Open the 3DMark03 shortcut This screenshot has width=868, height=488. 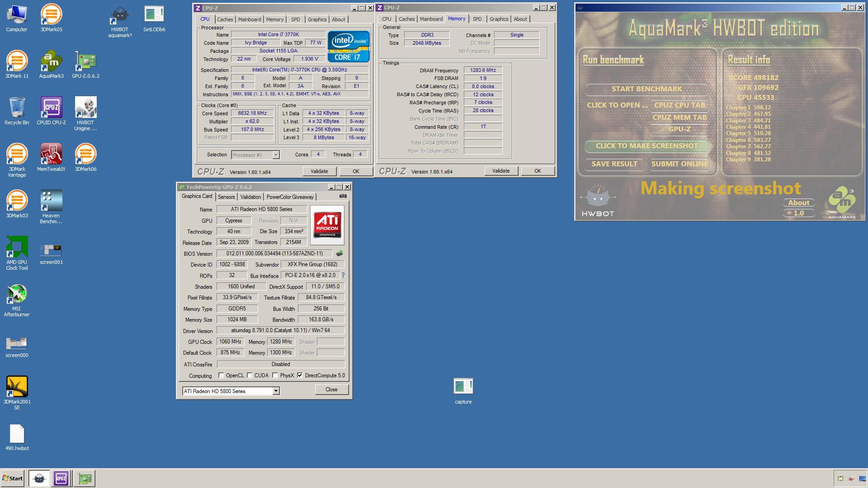(x=17, y=204)
